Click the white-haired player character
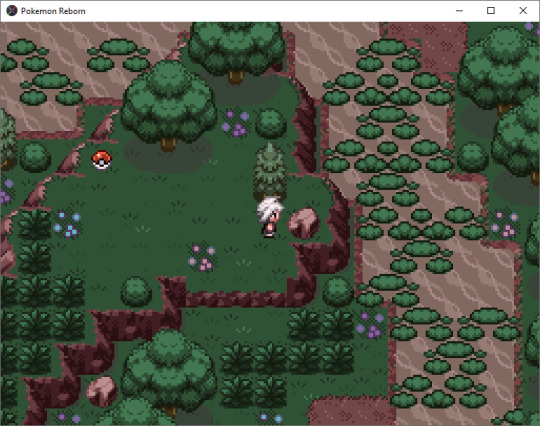 270,217
